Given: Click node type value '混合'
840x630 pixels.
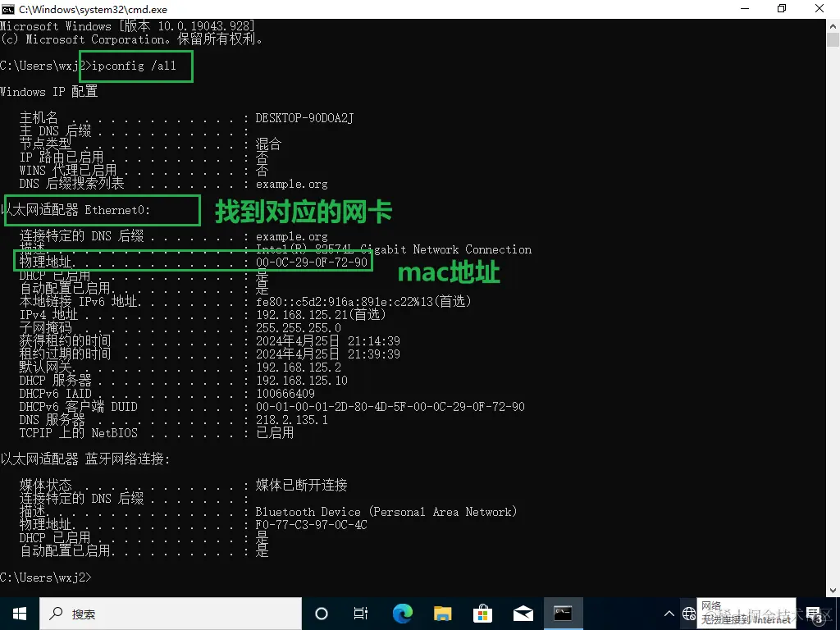Looking at the screenshot, I should point(268,144).
